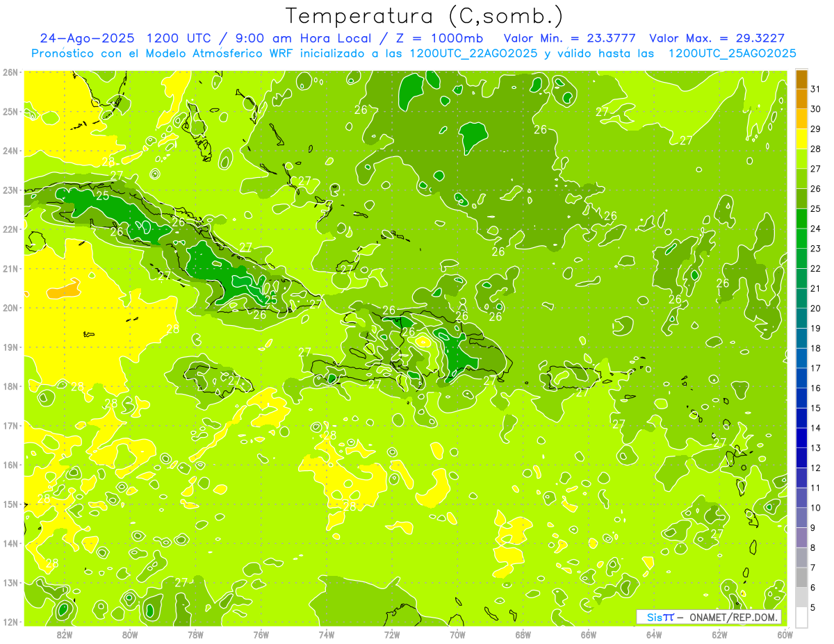Image resolution: width=834 pixels, height=644 pixels.
Task: Click the WRF forecast model description line
Action: [x=414, y=53]
